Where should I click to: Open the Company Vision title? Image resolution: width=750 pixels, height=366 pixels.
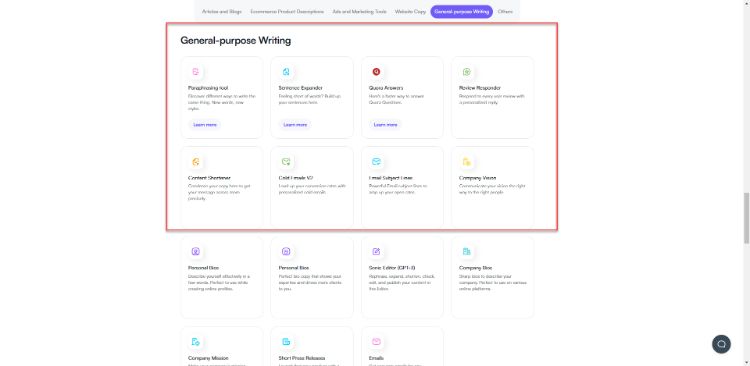click(x=477, y=178)
